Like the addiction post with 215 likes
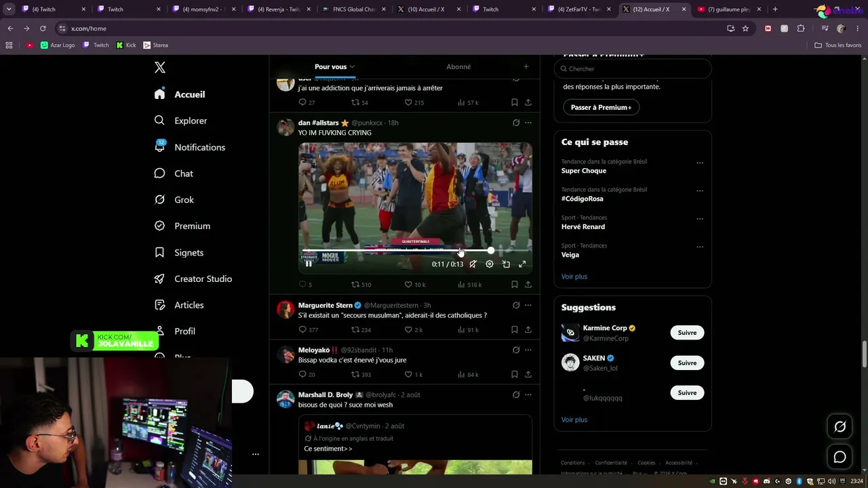Viewport: 868px width, 488px height. [414, 102]
